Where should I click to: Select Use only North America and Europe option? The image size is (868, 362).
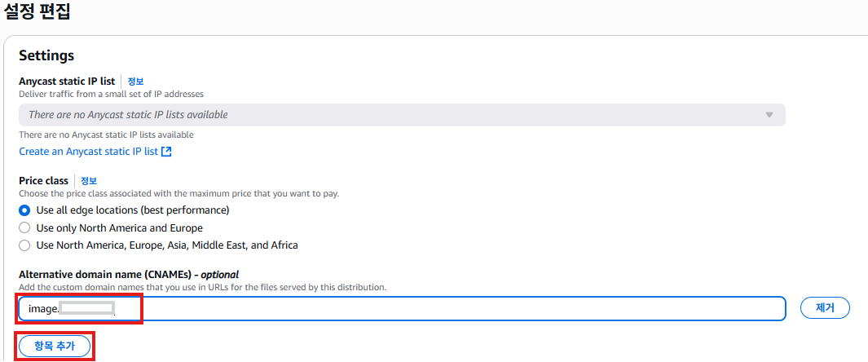point(24,227)
